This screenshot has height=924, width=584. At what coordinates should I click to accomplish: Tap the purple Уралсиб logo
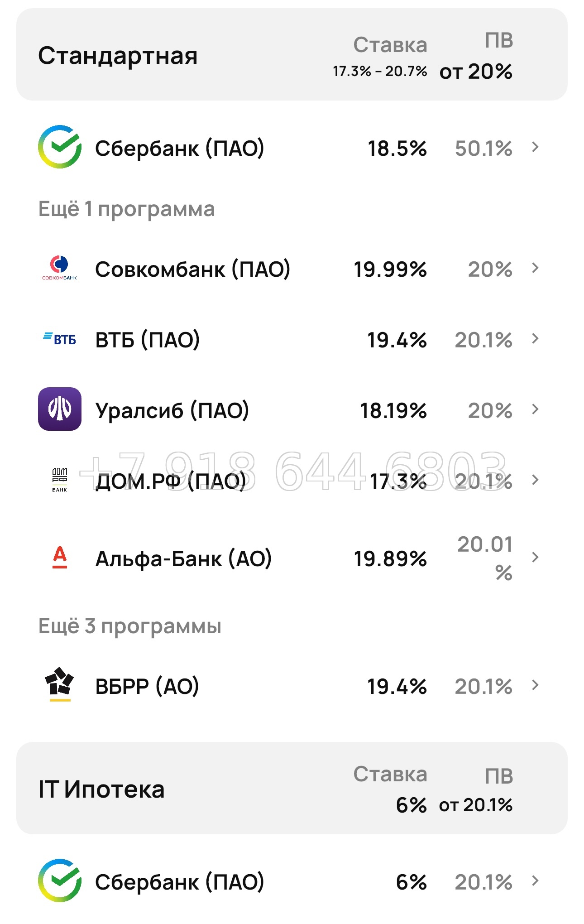pyautogui.click(x=60, y=409)
